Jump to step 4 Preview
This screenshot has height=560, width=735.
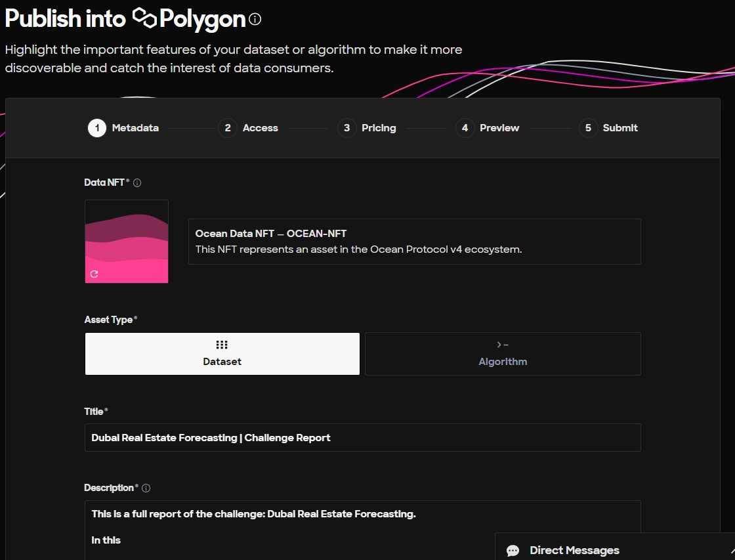coord(487,128)
